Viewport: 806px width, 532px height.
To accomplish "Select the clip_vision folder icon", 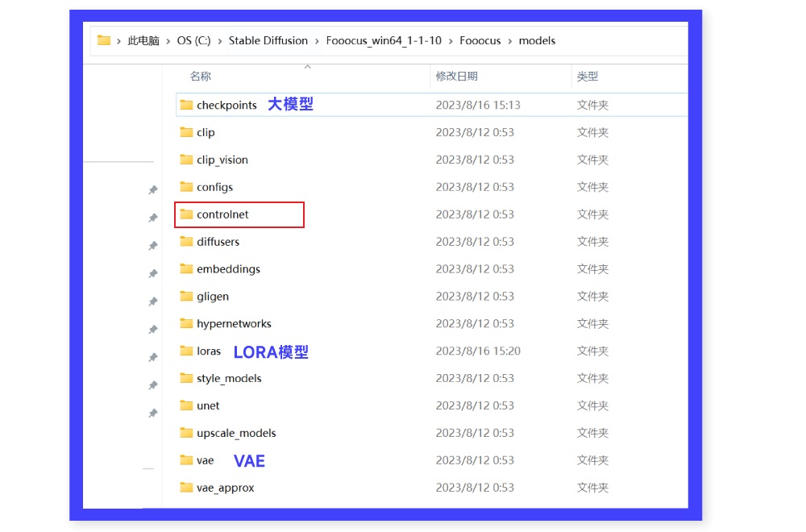I will click(186, 160).
